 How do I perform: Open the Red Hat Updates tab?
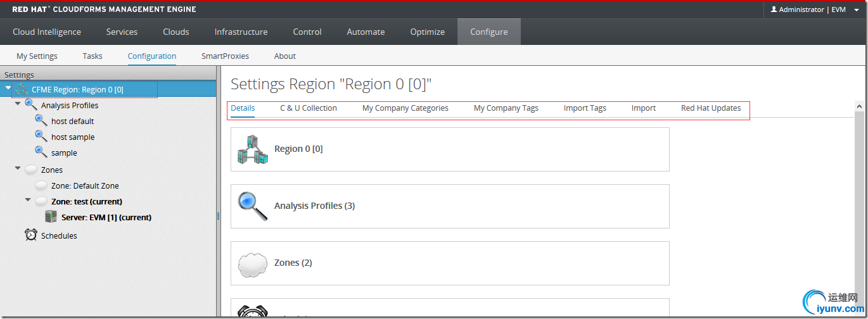[x=711, y=108]
